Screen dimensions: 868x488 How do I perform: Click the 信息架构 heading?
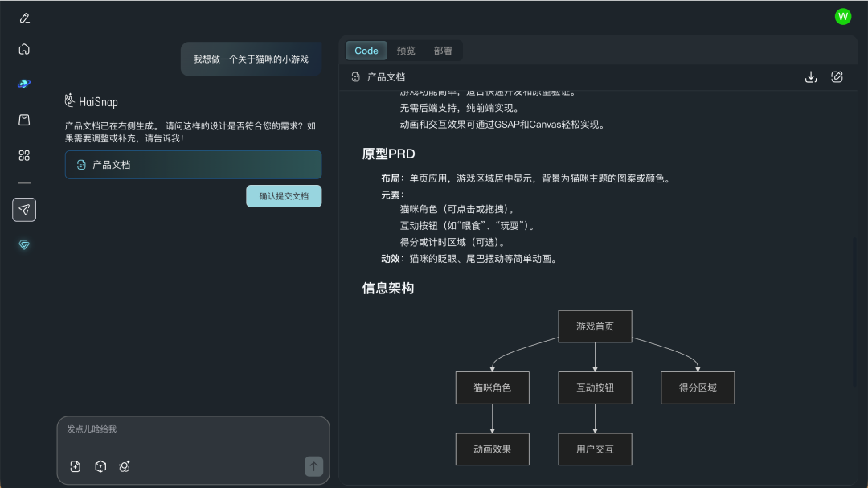pyautogui.click(x=388, y=288)
